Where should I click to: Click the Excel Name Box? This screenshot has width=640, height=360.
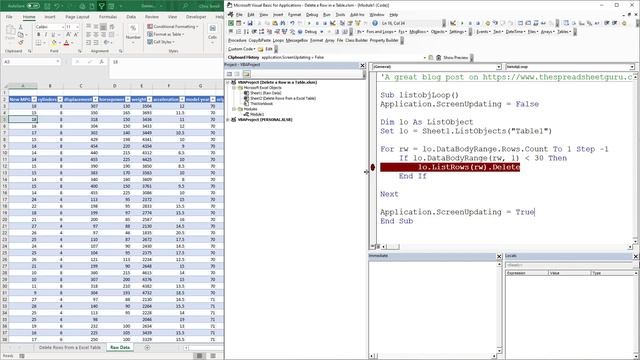pos(31,62)
